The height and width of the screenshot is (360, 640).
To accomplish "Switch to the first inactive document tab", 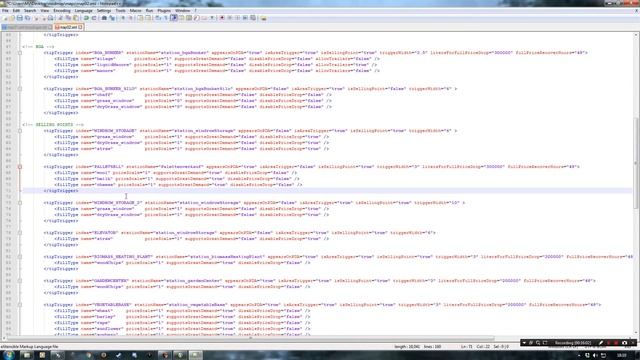I will click(x=27, y=27).
